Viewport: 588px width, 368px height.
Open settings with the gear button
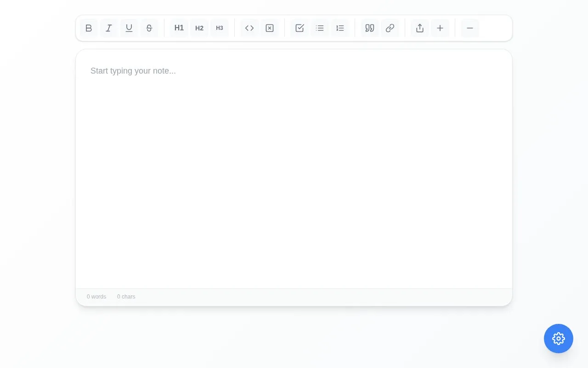click(559, 339)
